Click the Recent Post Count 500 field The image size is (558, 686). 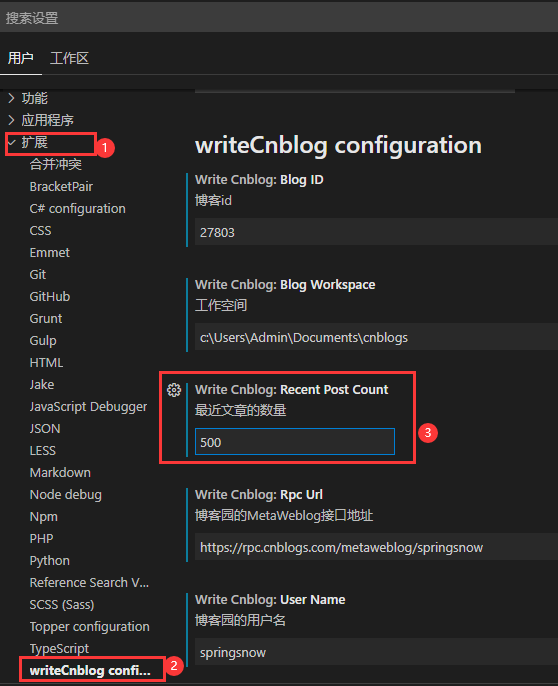click(295, 442)
